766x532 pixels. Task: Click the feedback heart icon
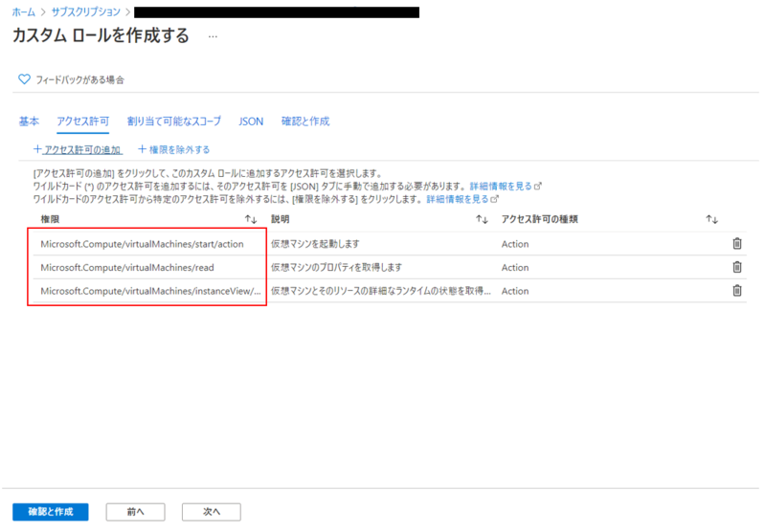25,79
